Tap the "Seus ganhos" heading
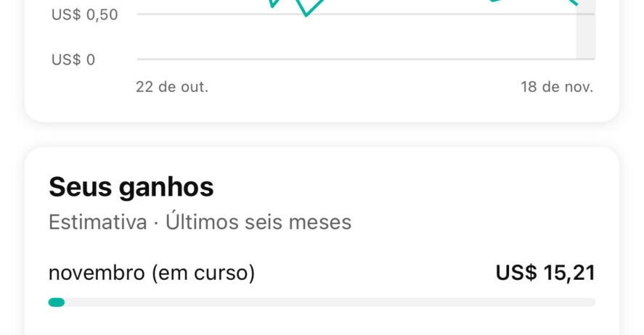Viewport: 644px width, 335px height. pos(131,188)
